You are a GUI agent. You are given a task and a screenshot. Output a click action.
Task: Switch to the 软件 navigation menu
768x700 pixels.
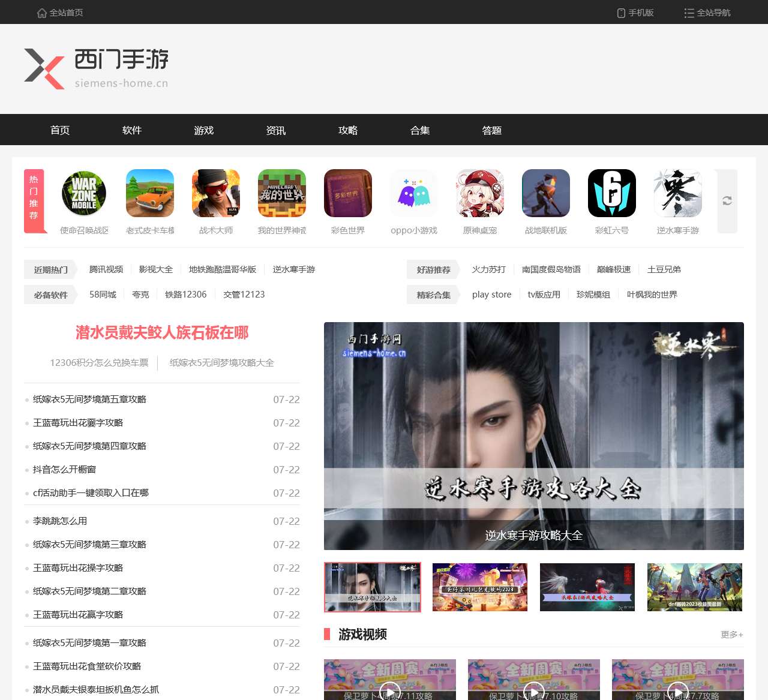pos(132,130)
